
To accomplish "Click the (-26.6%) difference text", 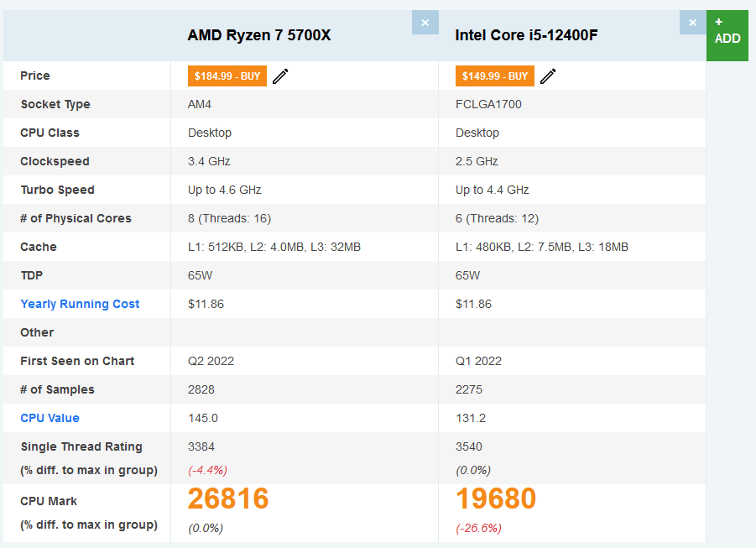I will [x=478, y=528].
